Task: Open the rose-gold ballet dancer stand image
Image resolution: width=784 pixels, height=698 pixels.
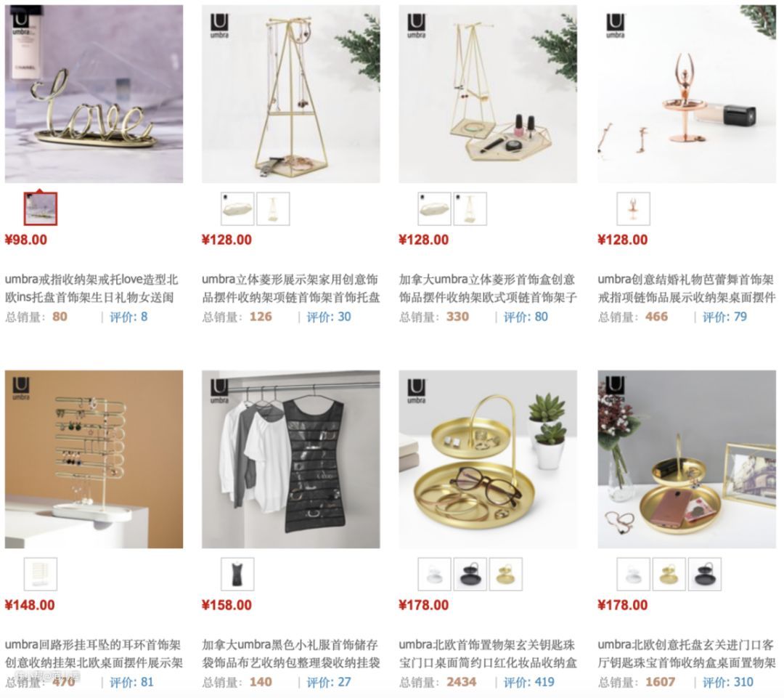Action: [x=687, y=94]
